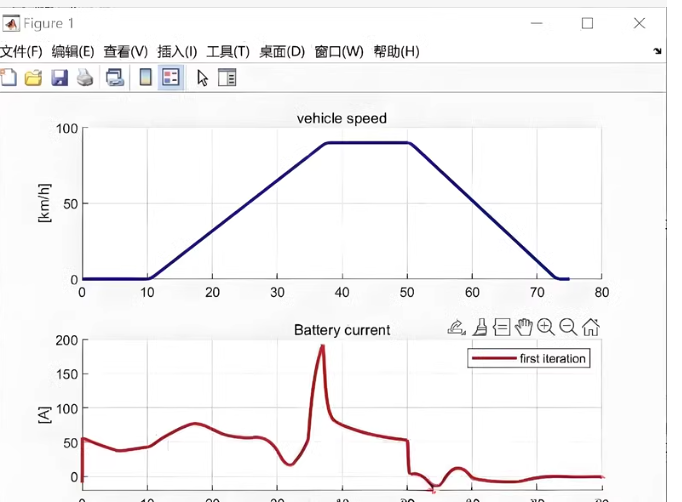Click the axes export/edit pencil icon
The width and height of the screenshot is (682, 502).
(x=456, y=327)
